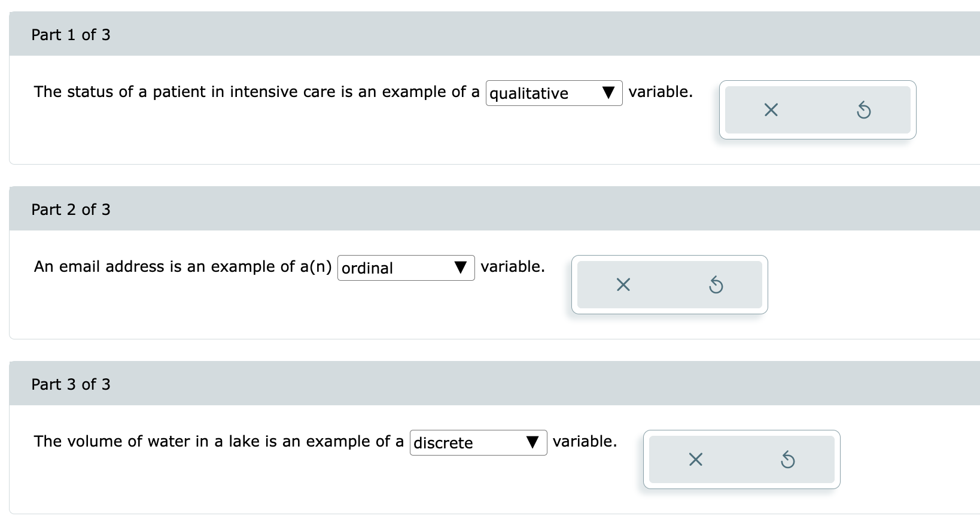This screenshot has width=980, height=528.
Task: Click the X icon in Part 1
Action: (x=771, y=110)
